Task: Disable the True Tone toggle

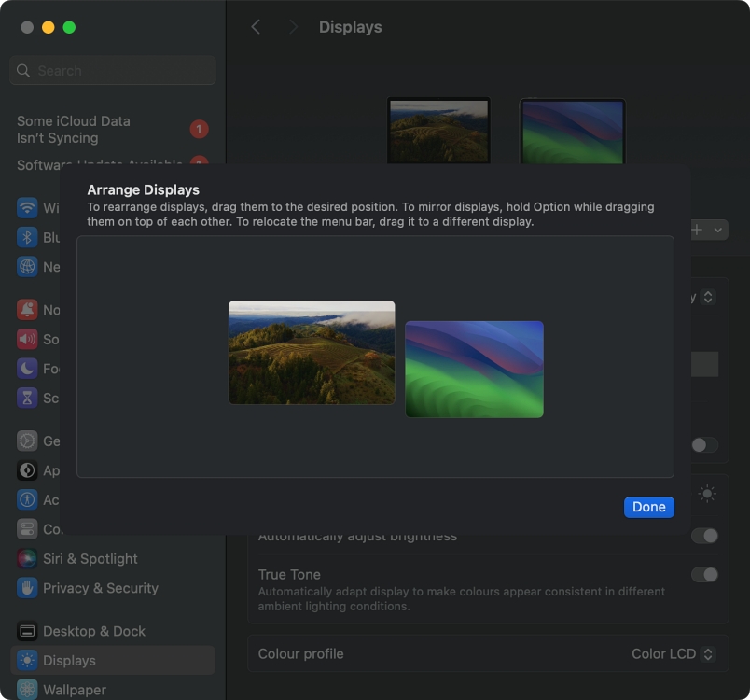Action: (704, 575)
